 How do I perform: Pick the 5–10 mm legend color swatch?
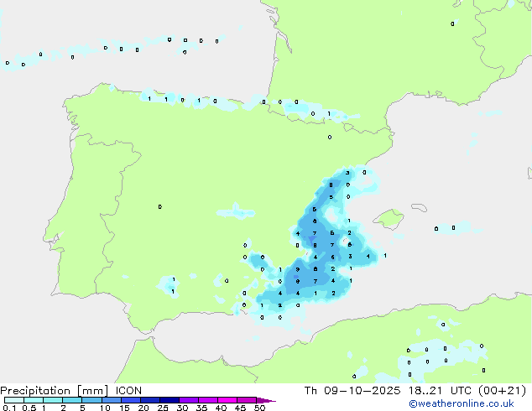pyautogui.click(x=91, y=400)
